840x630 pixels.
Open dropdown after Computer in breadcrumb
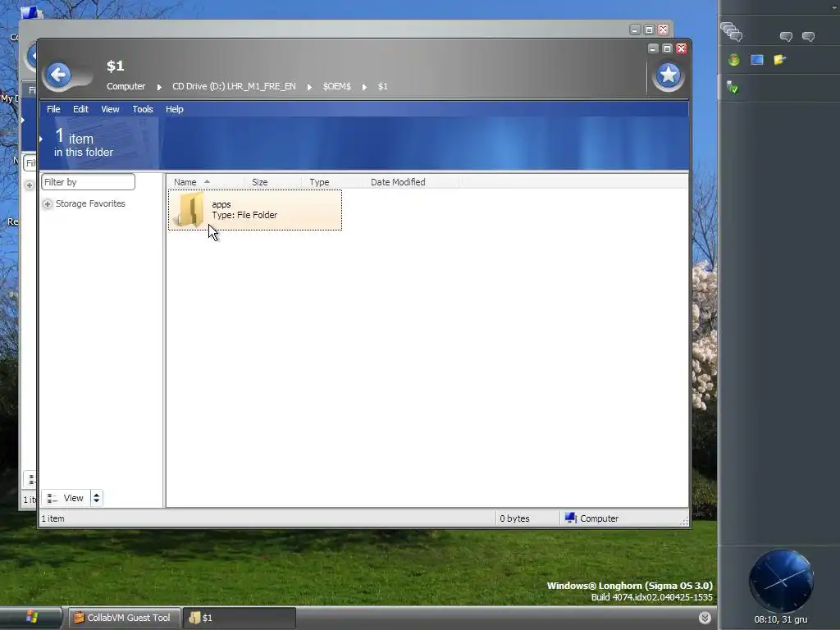coord(159,87)
